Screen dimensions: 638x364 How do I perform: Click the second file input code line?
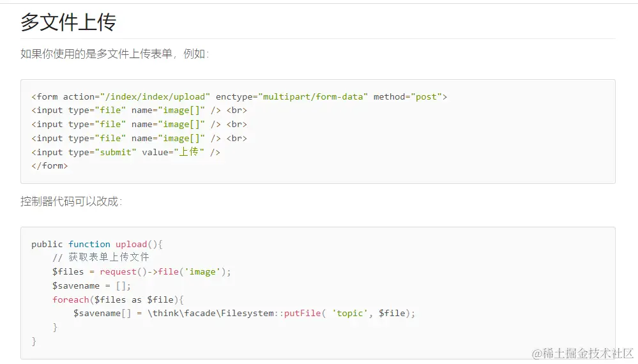pos(139,125)
